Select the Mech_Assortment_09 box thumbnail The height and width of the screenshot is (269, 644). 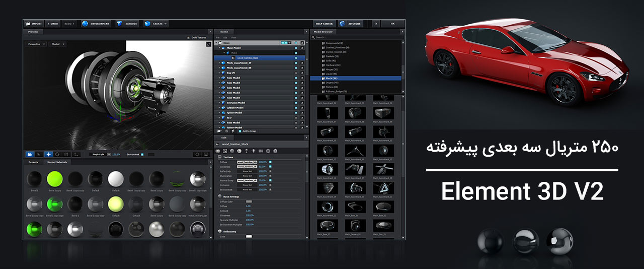[x=384, y=113]
